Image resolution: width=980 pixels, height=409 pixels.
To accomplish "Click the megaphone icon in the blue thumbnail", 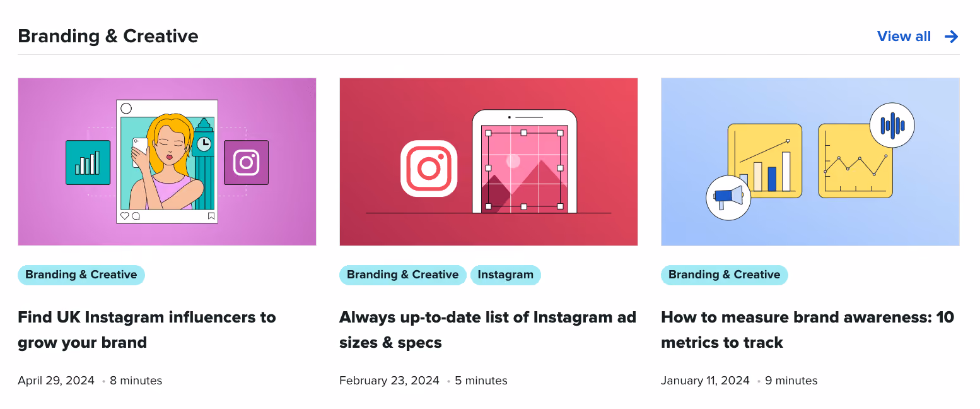I will [728, 198].
